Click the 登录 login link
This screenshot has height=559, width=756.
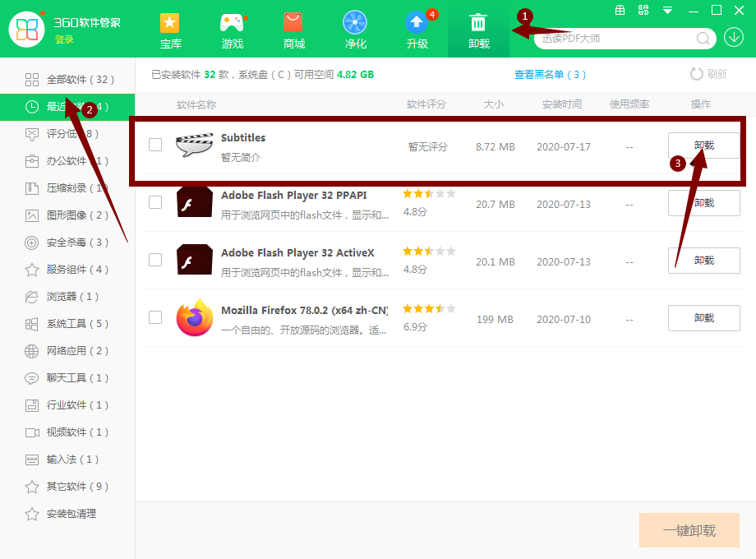pyautogui.click(x=64, y=39)
